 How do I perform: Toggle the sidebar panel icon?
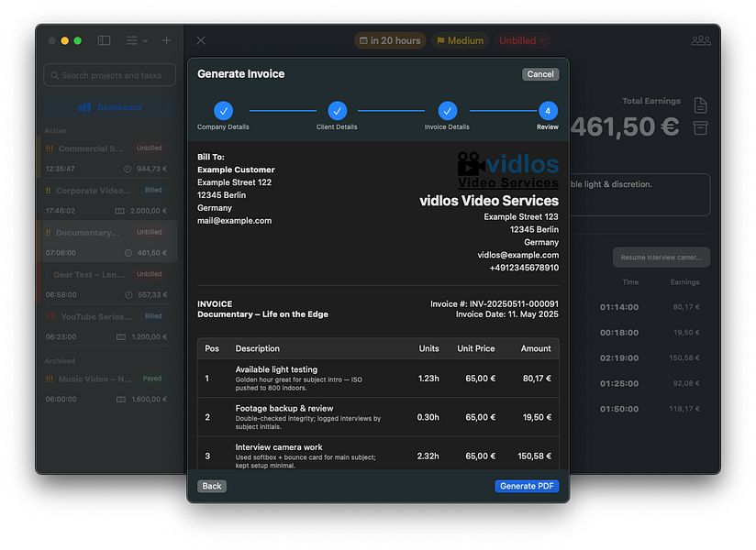click(x=104, y=40)
